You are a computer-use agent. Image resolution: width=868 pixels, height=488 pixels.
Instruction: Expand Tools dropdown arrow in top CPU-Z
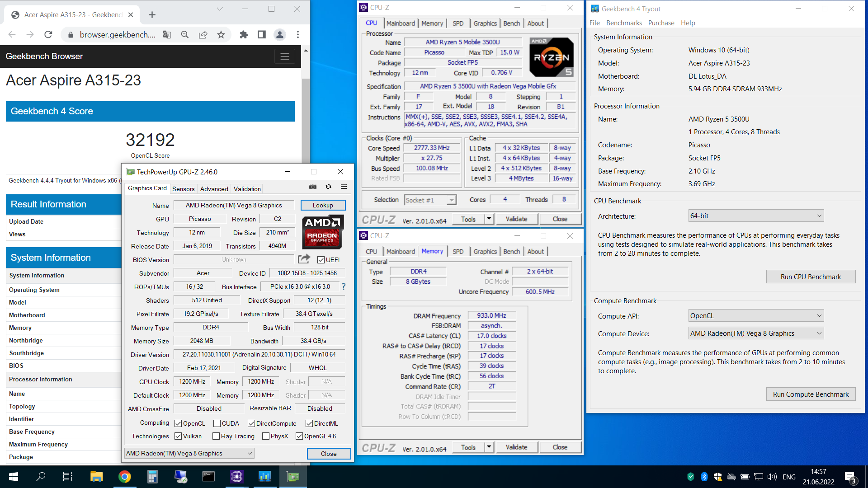(x=489, y=219)
